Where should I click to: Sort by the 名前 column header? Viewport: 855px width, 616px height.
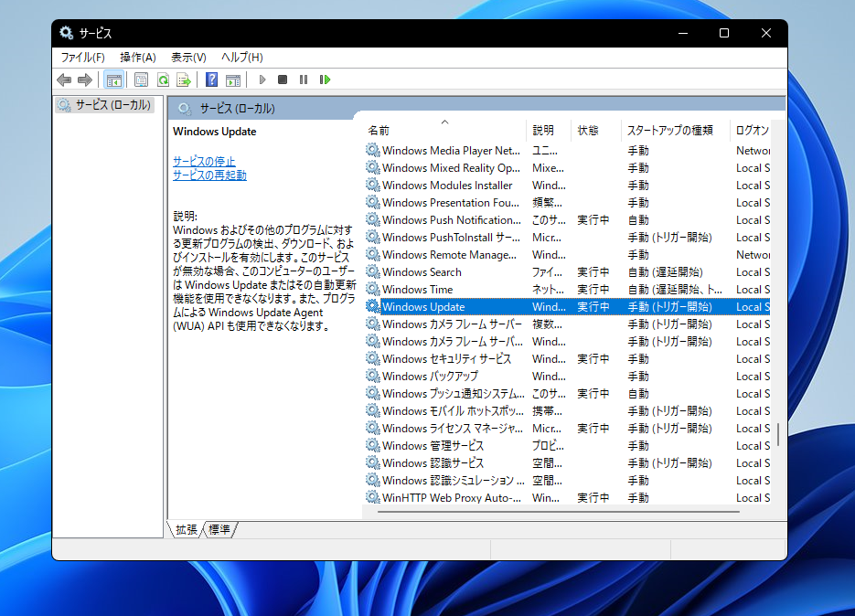click(445, 131)
